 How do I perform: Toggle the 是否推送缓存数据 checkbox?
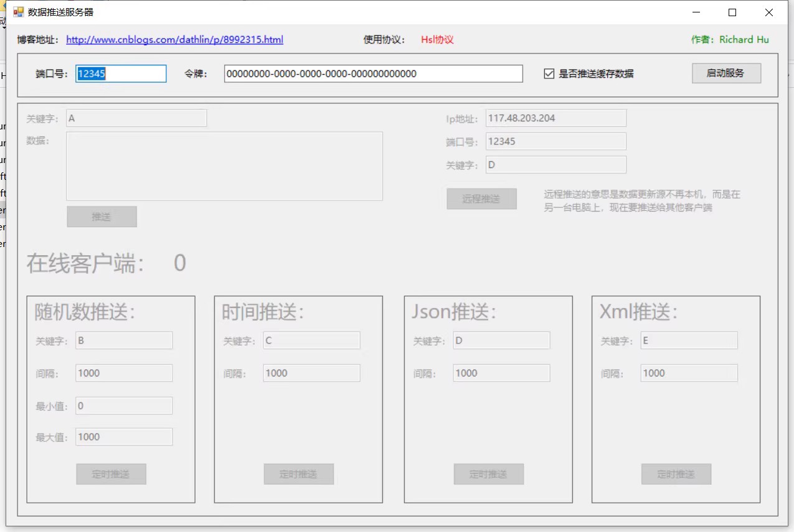(x=549, y=73)
